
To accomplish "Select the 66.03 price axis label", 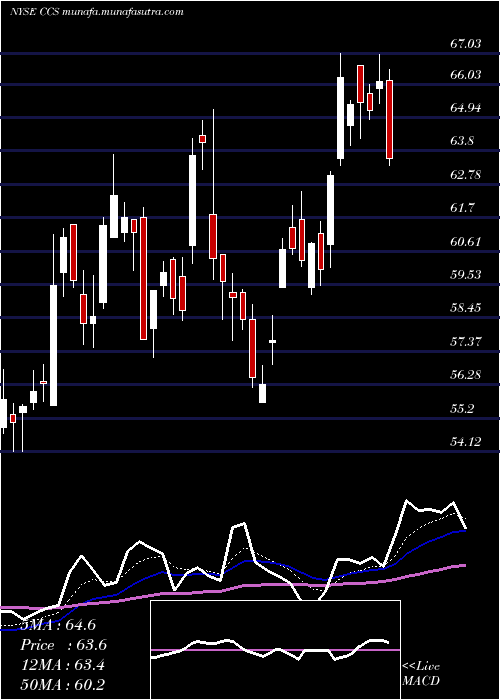I will pos(466,74).
